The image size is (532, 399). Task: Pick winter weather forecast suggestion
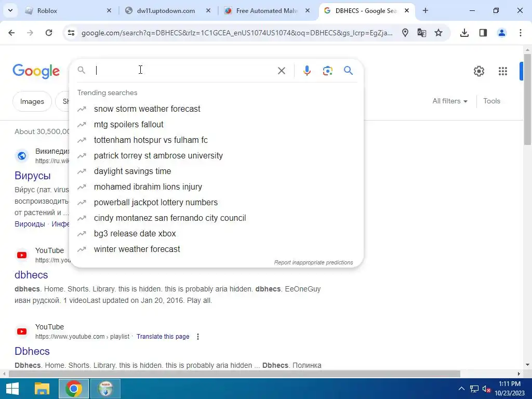(217, 249)
